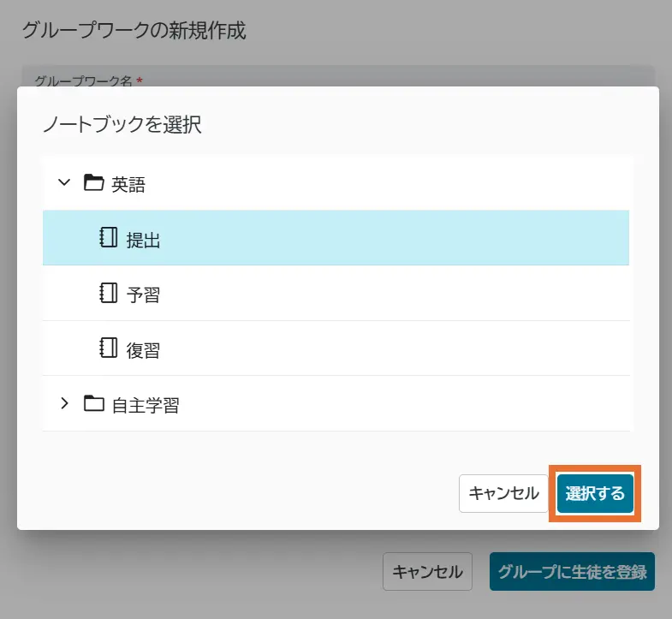Click グループに生徒を登録 in the background form

tap(572, 571)
